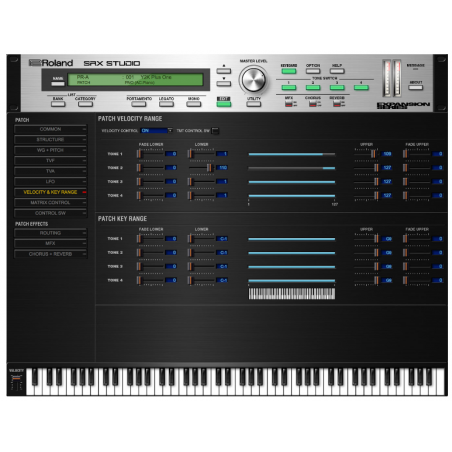The width and height of the screenshot is (452, 452).
Task: Click the patch up arrow button
Action: [223, 71]
